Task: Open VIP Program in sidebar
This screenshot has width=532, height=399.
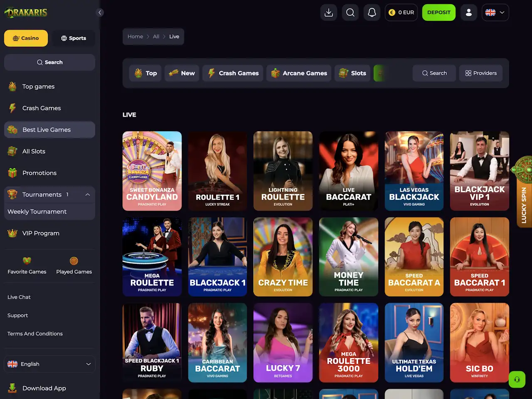Action: [49, 233]
